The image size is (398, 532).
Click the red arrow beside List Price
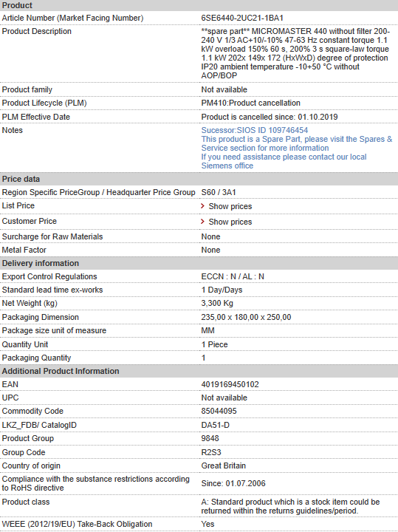point(202,206)
